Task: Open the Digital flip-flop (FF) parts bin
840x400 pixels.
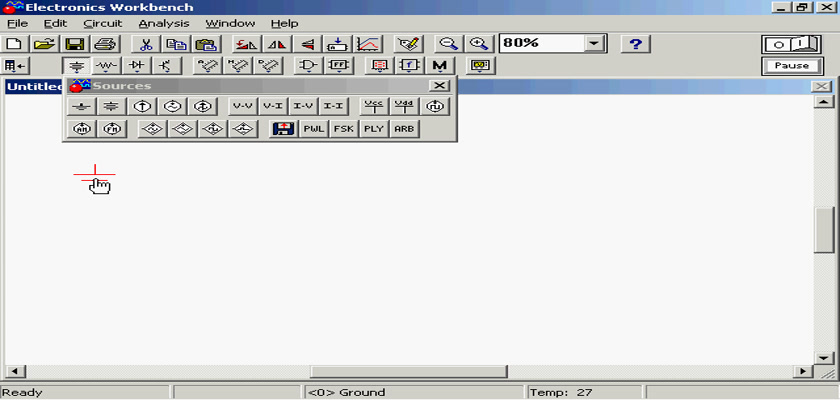Action: (339, 66)
